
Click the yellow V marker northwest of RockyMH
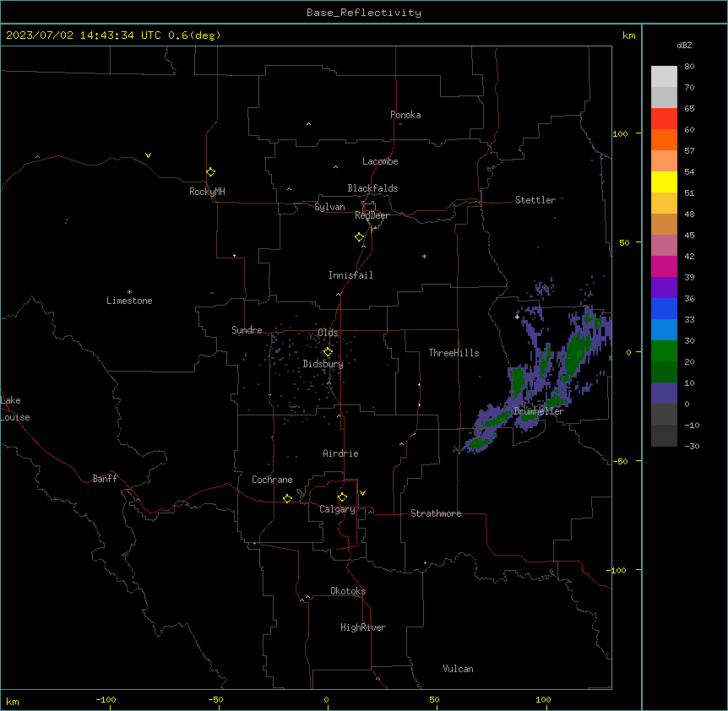(x=148, y=155)
